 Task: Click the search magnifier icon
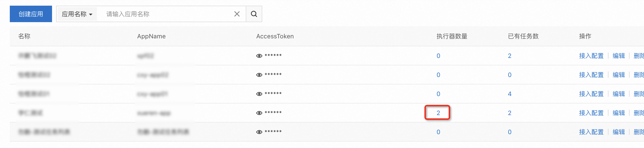coord(254,14)
